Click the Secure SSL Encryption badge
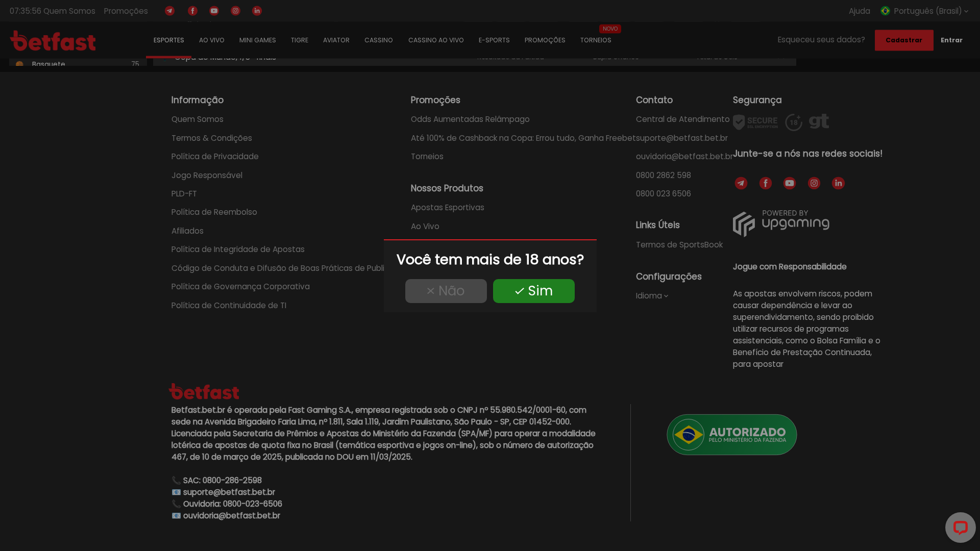Viewport: 980px width, 551px height. pos(755,122)
